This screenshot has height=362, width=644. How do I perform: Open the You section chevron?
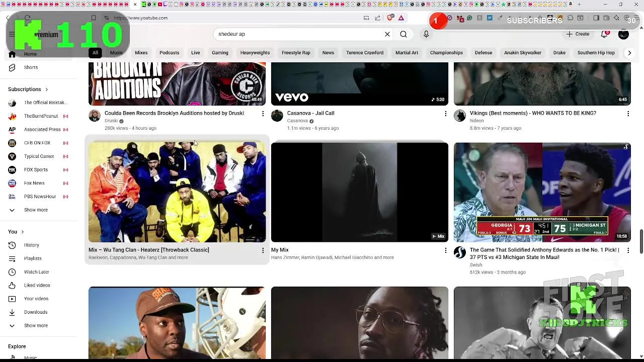pyautogui.click(x=22, y=232)
